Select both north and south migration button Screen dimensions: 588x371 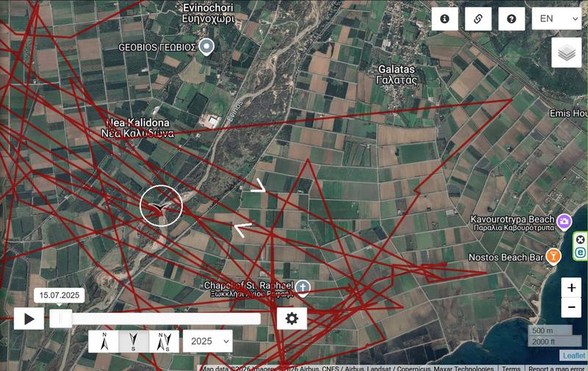164,342
